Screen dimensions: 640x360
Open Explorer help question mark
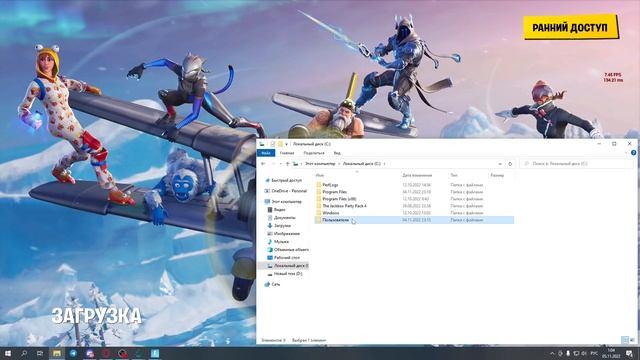(x=633, y=153)
